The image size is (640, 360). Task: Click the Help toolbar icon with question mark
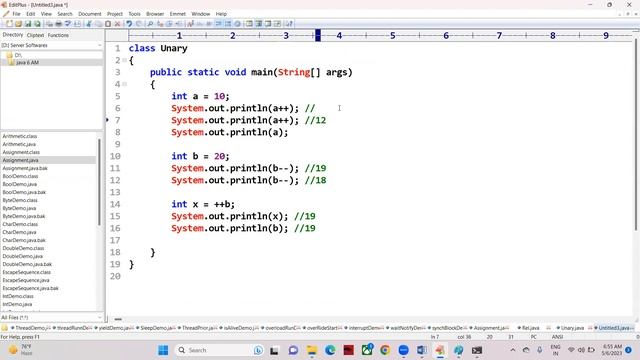click(289, 24)
